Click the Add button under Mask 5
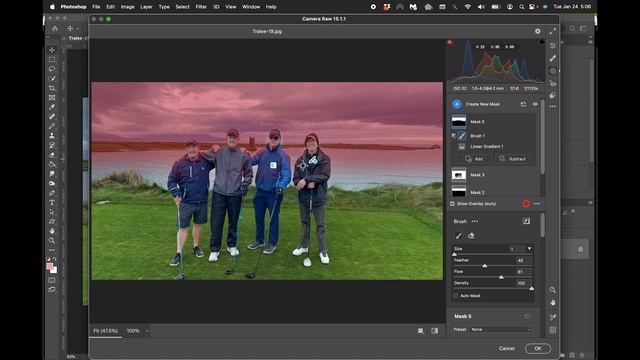This screenshot has width=640, height=360. tap(474, 159)
